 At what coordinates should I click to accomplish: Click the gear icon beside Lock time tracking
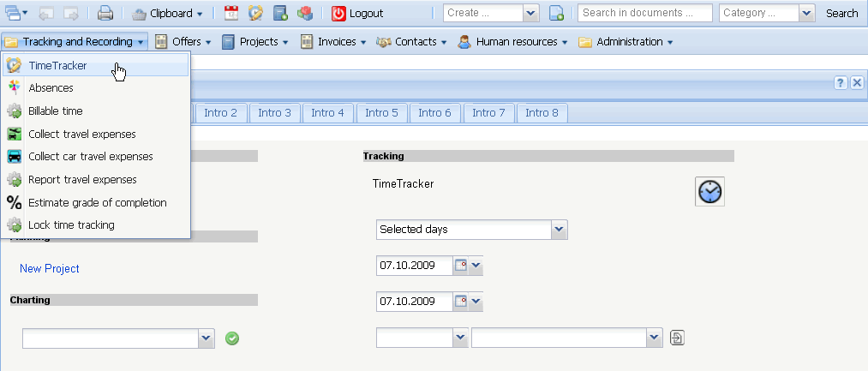(x=14, y=224)
